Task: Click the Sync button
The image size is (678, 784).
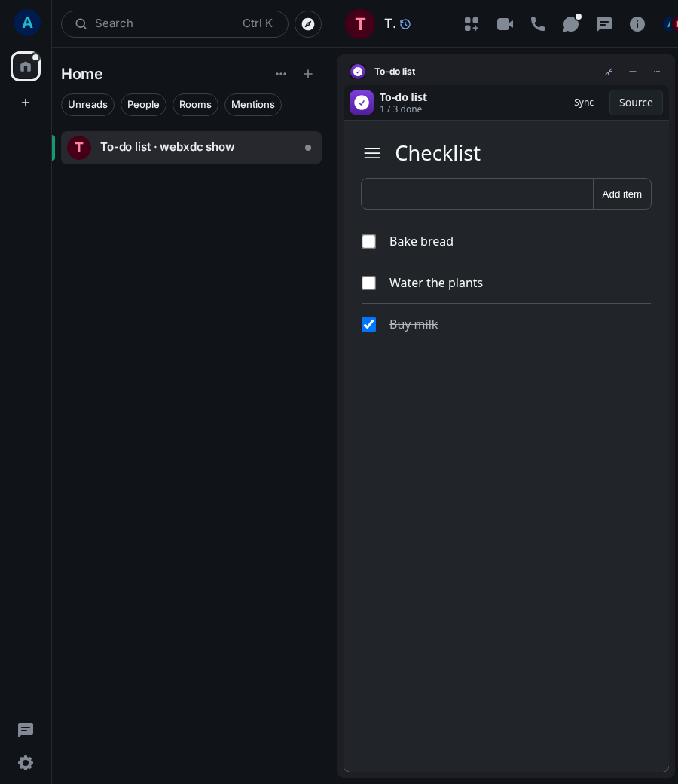Action: (584, 103)
